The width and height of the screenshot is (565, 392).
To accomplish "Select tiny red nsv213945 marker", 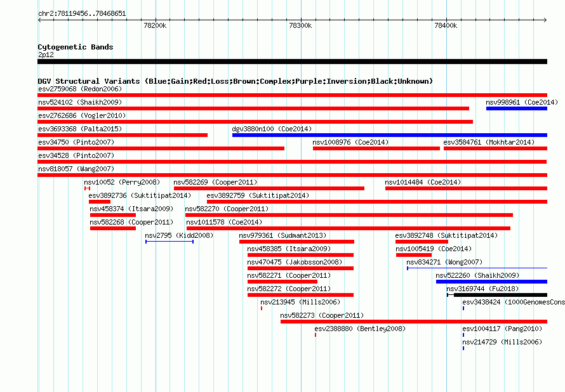I will (262, 308).
